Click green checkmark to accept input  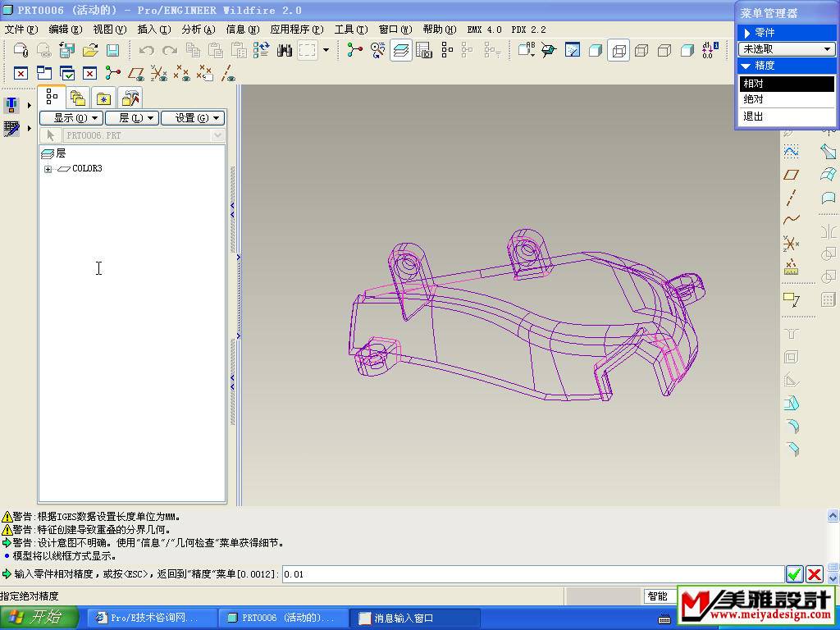[793, 574]
